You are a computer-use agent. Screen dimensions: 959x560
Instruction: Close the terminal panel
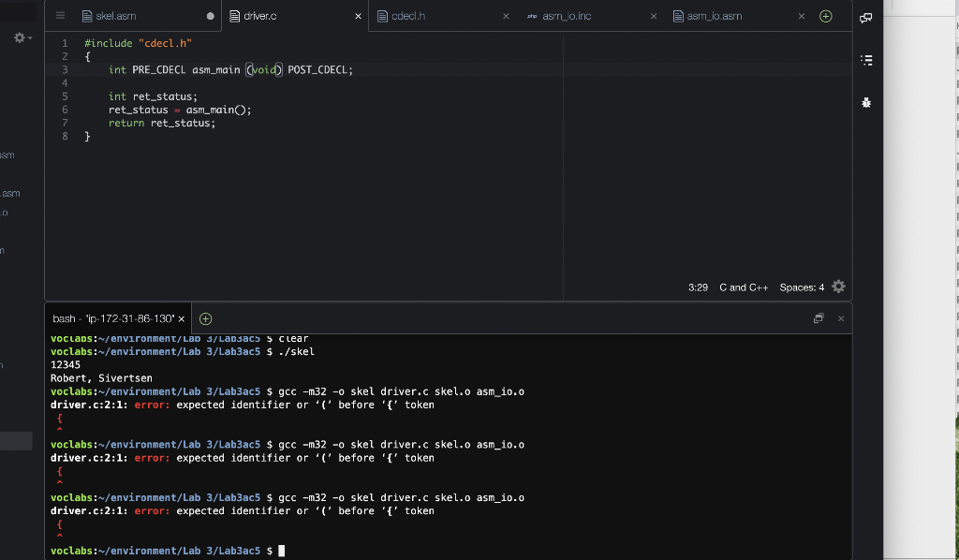coord(841,318)
